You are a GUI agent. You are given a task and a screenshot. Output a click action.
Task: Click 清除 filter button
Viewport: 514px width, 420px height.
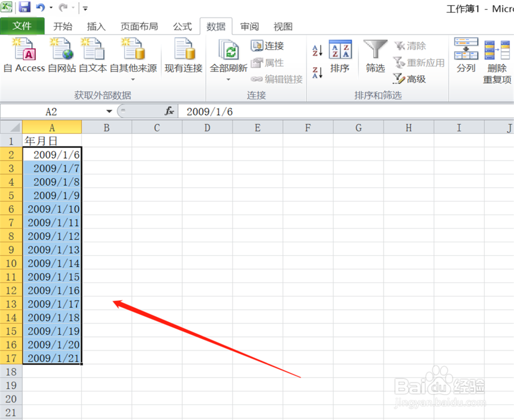pyautogui.click(x=410, y=46)
